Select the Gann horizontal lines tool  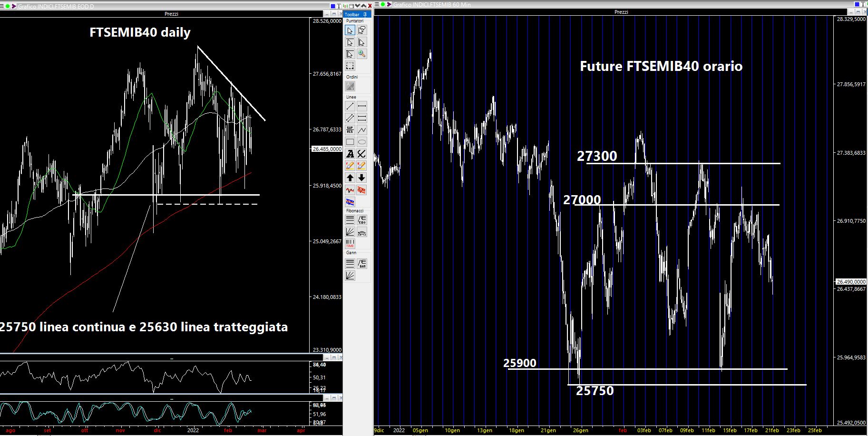coord(350,263)
